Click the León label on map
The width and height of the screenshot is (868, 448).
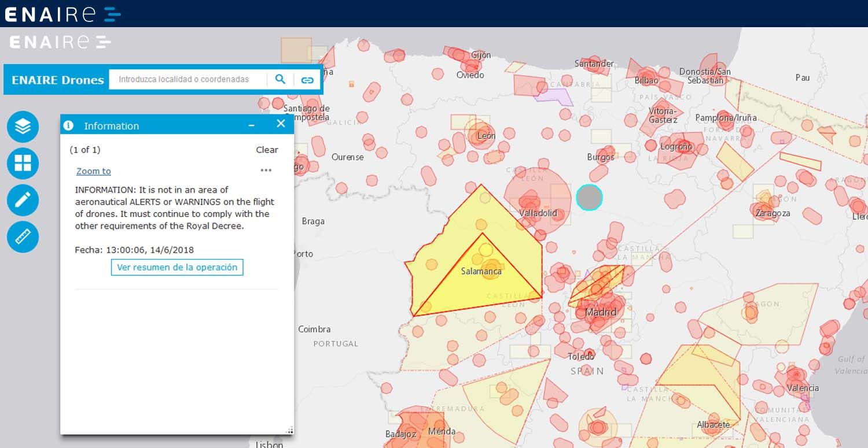point(486,136)
